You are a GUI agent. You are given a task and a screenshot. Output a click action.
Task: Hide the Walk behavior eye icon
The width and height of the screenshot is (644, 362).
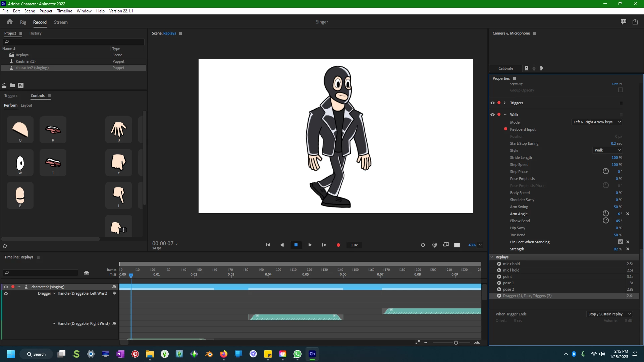(x=492, y=115)
